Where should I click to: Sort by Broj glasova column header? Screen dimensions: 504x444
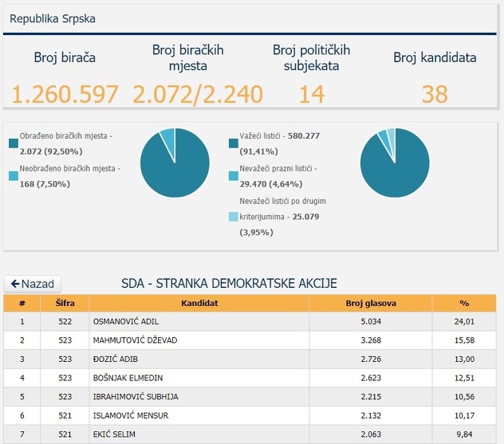coord(371,304)
